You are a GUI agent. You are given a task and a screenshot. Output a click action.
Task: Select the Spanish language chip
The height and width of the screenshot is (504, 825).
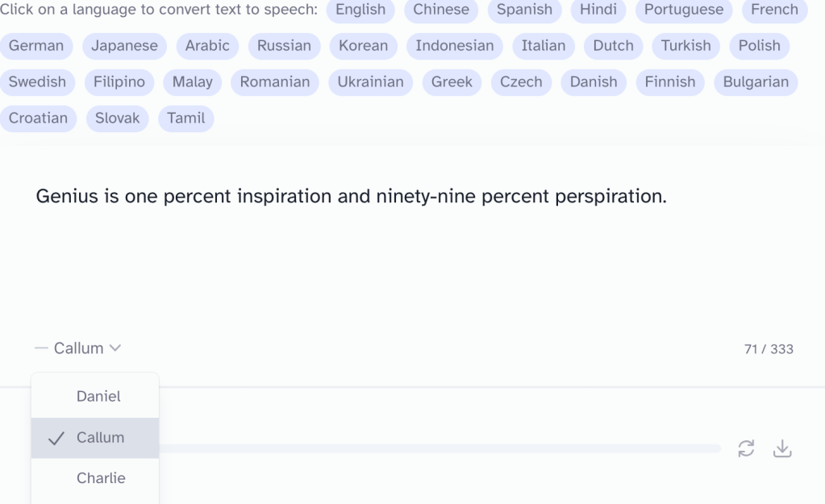524,10
